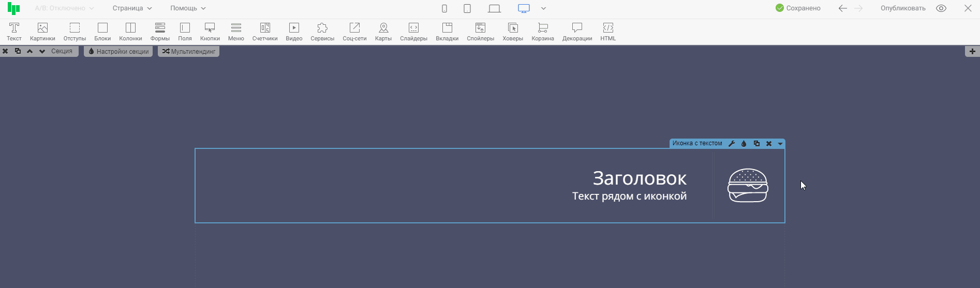The width and height of the screenshot is (980, 288).
Task: Switch to desktop monitor view
Action: (524, 8)
